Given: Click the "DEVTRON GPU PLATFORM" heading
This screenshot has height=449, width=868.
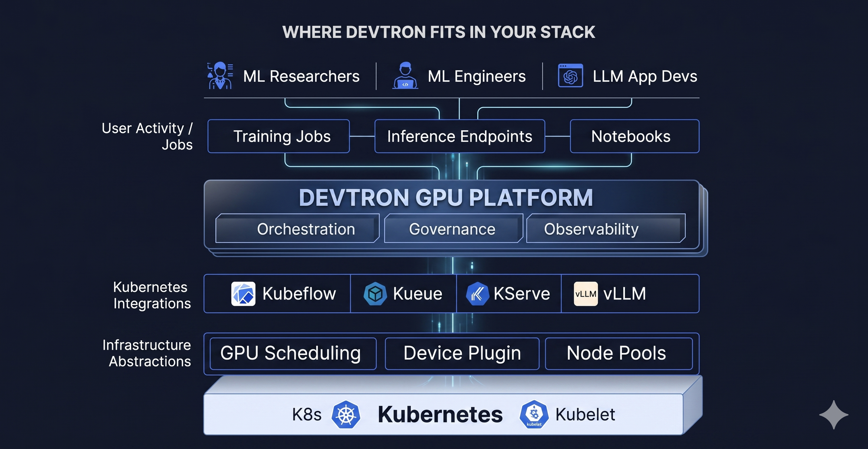Looking at the screenshot, I should [x=446, y=198].
